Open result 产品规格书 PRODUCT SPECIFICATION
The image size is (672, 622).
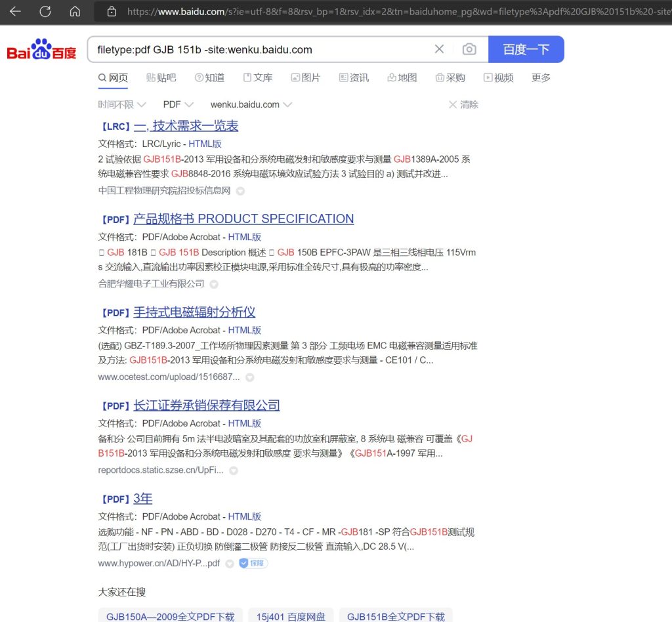[x=243, y=219]
